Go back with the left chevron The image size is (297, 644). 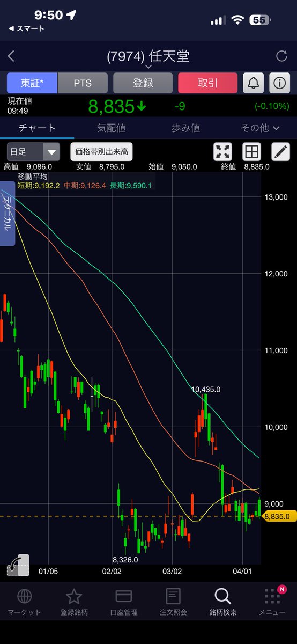point(11,56)
